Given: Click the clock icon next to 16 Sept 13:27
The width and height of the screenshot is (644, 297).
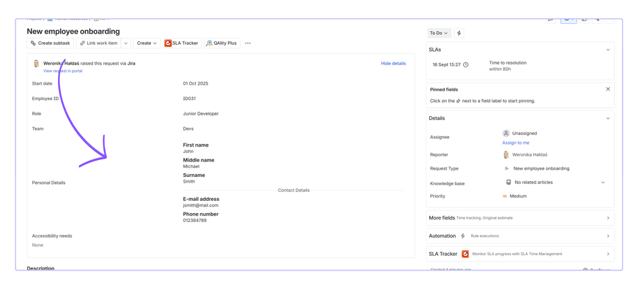Looking at the screenshot, I should [465, 65].
